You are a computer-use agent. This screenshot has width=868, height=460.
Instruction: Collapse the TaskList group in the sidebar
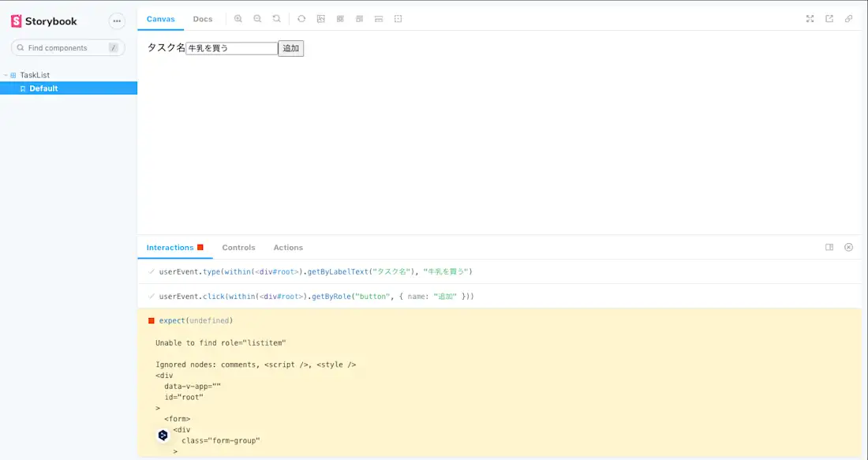point(6,74)
